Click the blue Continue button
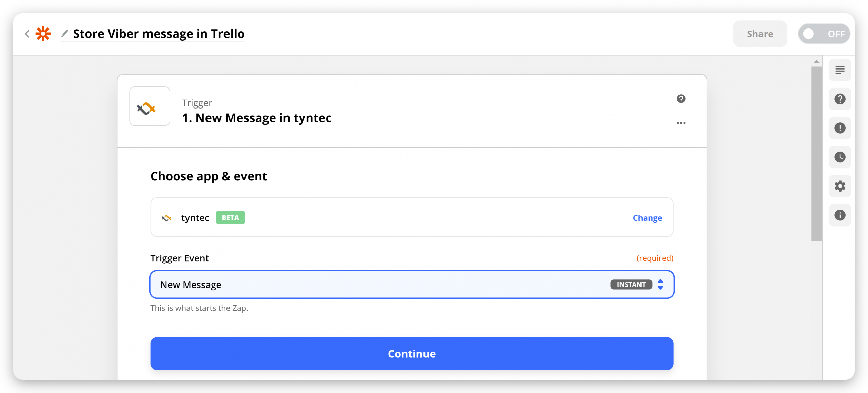Viewport: 868px width, 393px height. [x=412, y=354]
